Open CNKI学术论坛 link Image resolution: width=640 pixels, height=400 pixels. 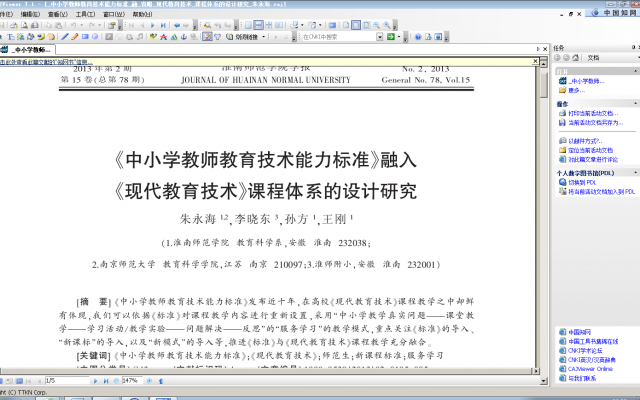click(x=585, y=350)
